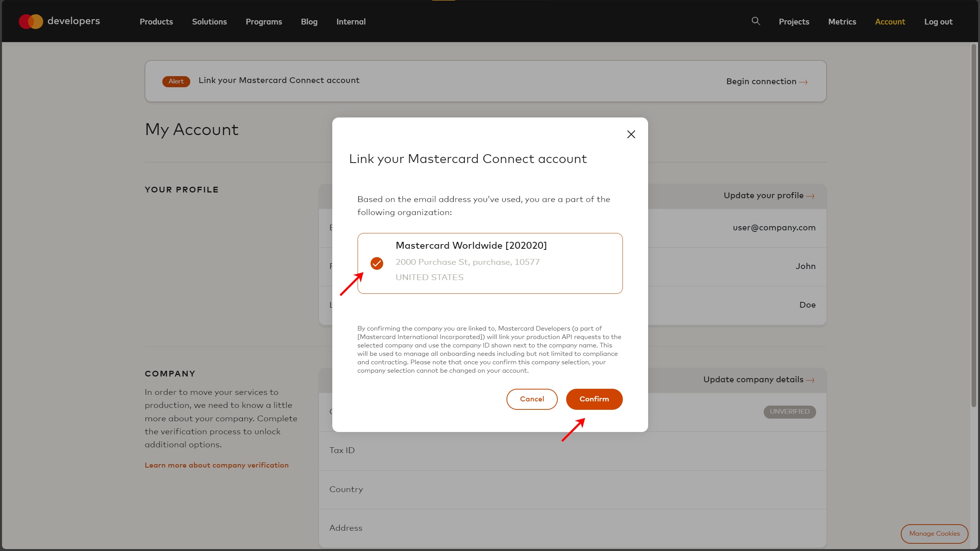Open the Metrics section

pyautogui.click(x=842, y=22)
